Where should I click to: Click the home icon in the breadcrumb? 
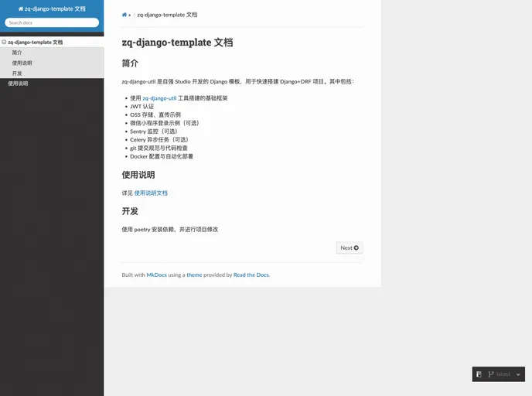point(124,15)
